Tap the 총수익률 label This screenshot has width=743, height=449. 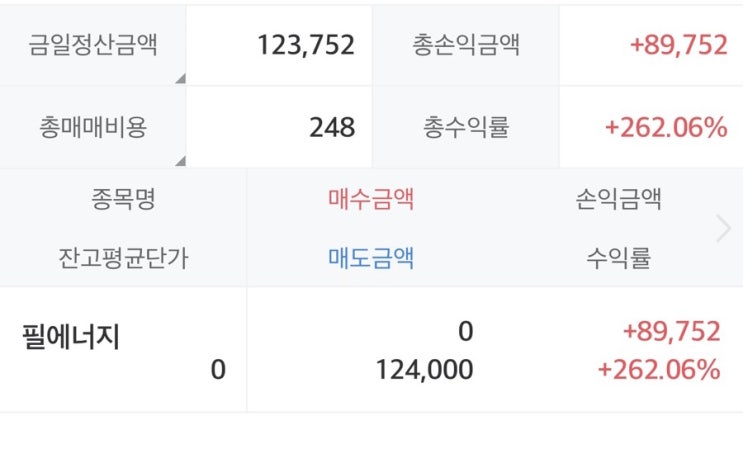466,127
